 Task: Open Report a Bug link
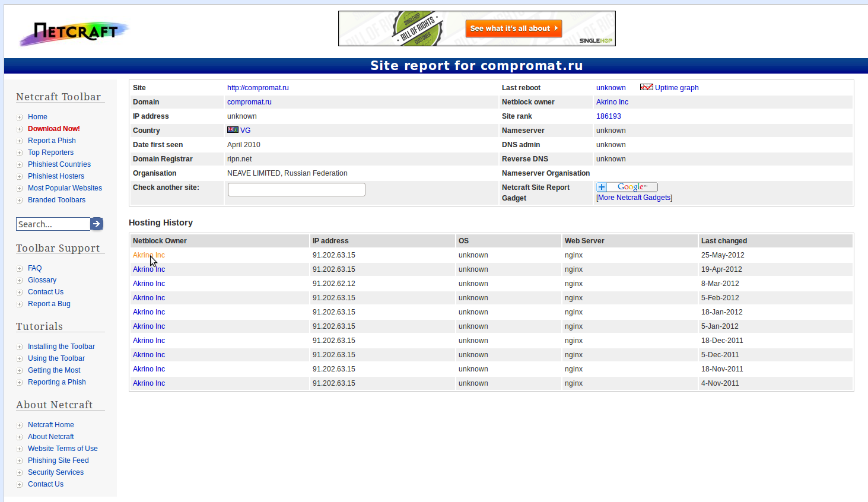point(49,304)
